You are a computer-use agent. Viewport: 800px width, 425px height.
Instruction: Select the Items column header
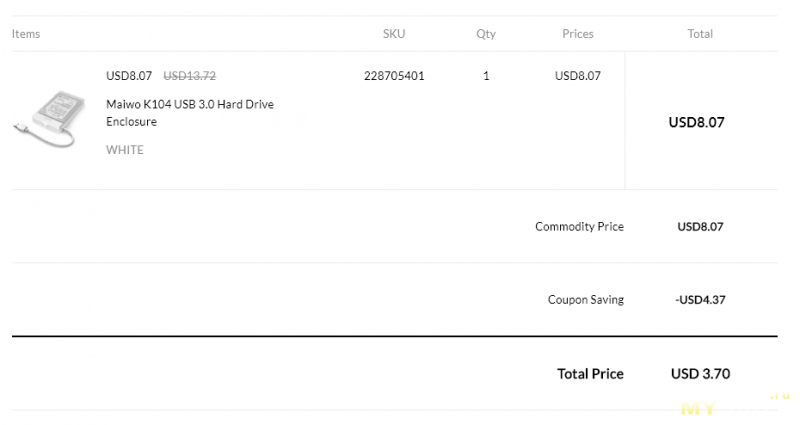pyautogui.click(x=26, y=34)
